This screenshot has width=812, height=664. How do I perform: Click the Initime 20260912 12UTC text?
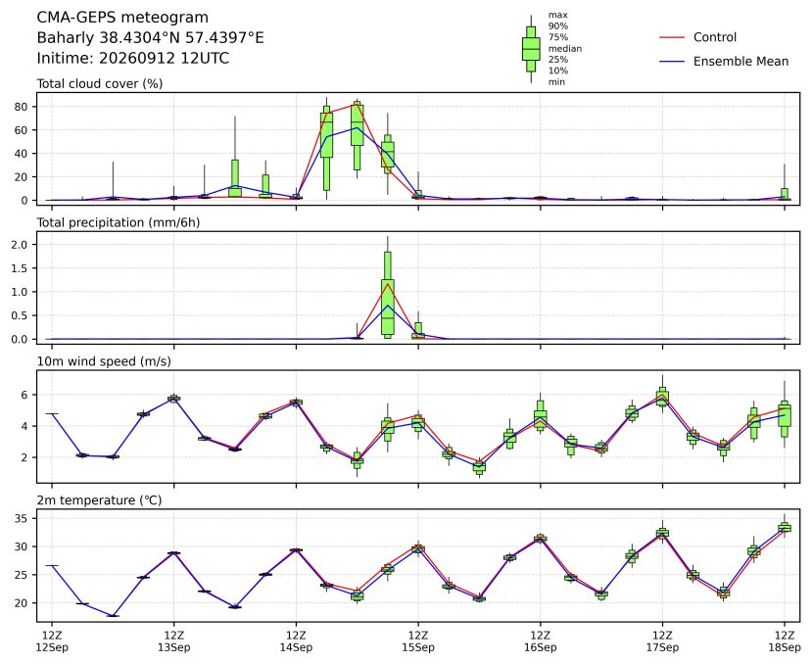point(132,58)
